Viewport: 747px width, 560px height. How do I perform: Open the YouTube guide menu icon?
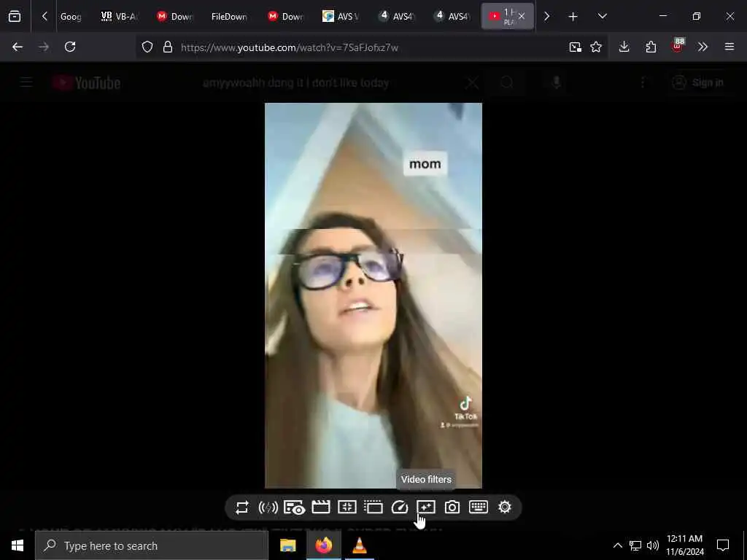point(26,83)
